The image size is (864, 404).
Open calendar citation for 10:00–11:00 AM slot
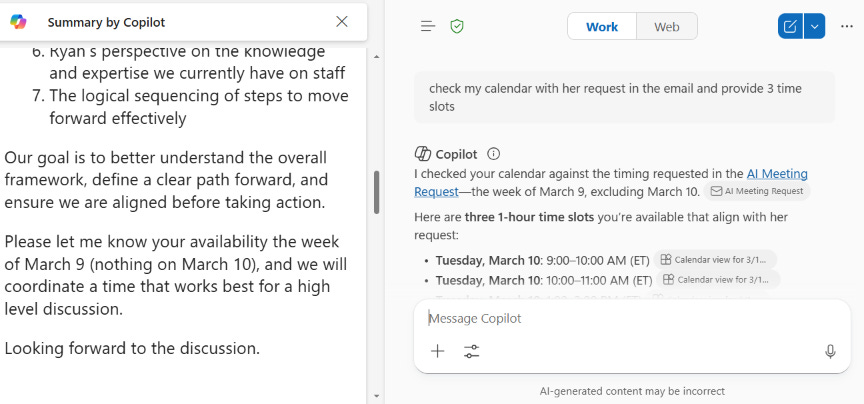718,279
